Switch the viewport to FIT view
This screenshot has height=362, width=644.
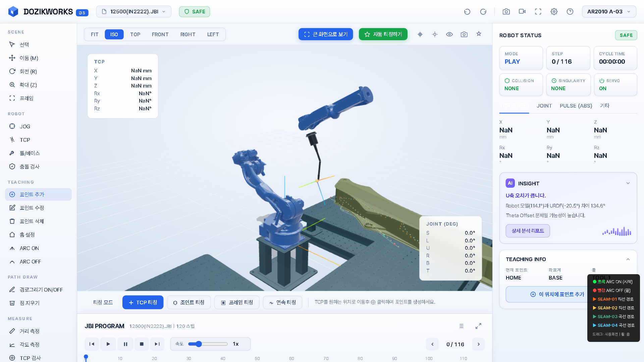95,35
